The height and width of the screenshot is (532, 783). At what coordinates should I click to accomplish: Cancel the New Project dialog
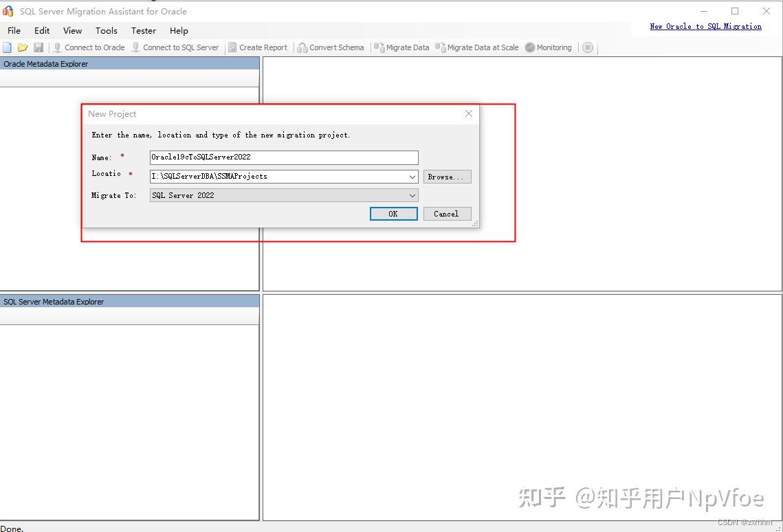tap(447, 213)
